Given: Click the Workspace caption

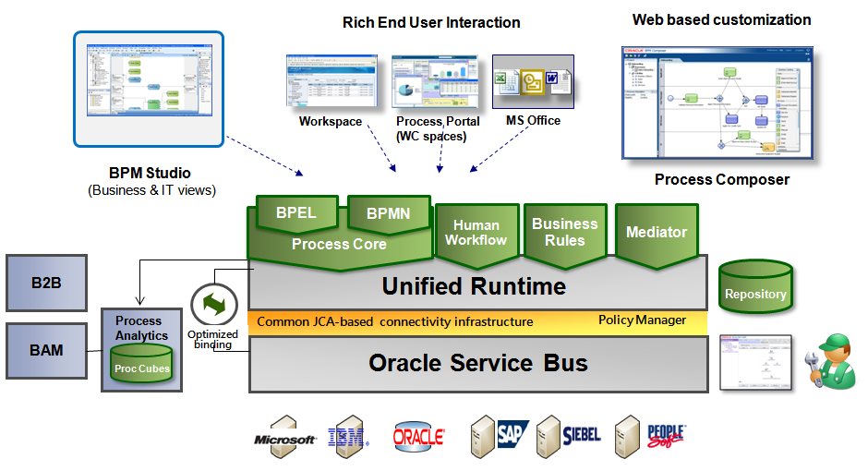Looking at the screenshot, I should 331,121.
